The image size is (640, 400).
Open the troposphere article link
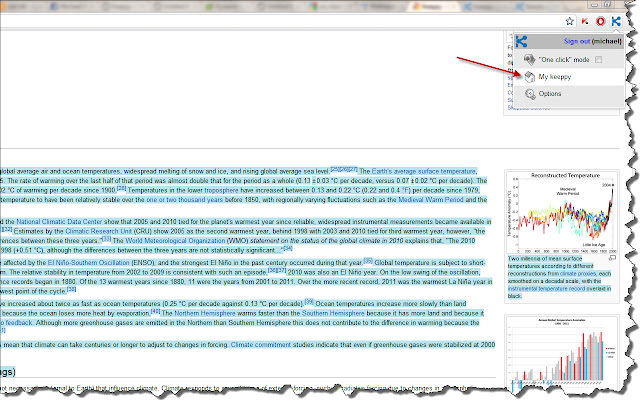[x=221, y=190]
